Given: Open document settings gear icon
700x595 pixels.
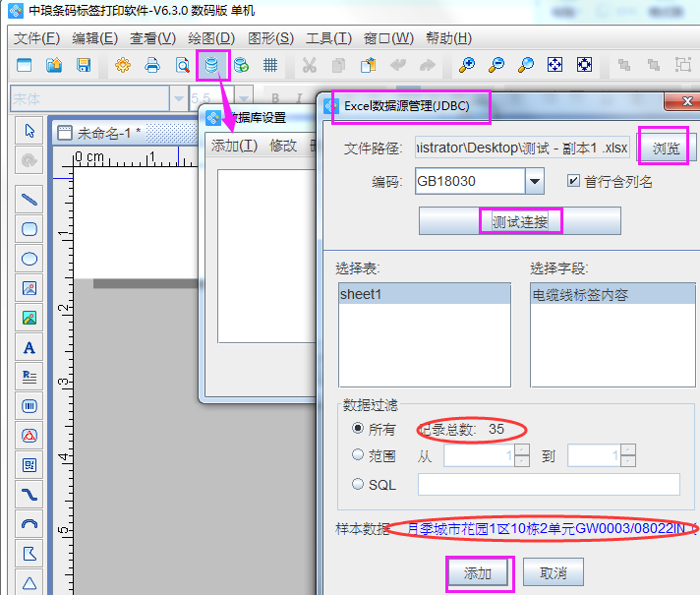Looking at the screenshot, I should pyautogui.click(x=123, y=65).
